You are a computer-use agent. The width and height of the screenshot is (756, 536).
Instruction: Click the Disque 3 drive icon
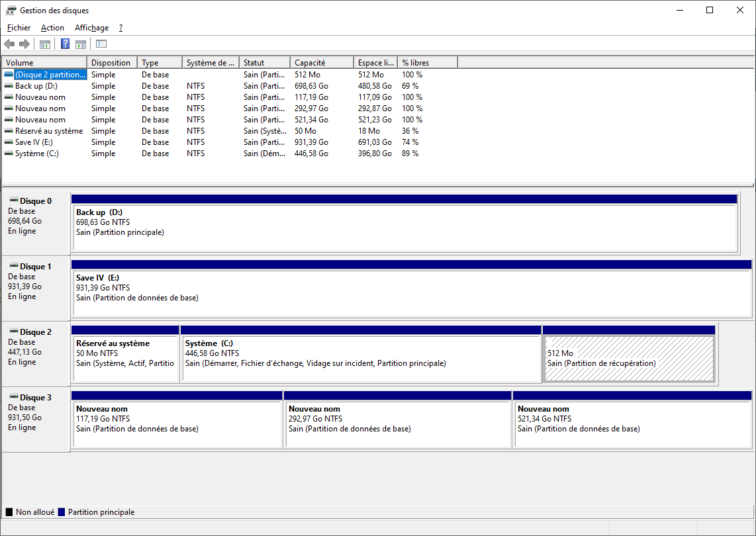pos(13,398)
